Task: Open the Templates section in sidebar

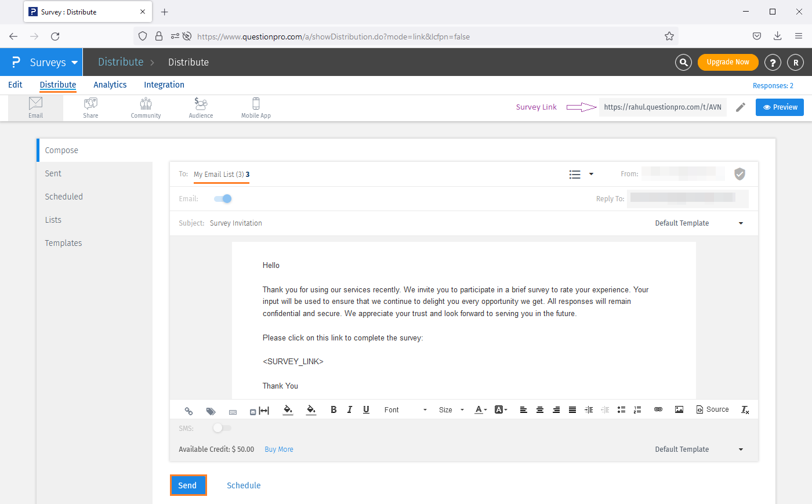Action: (63, 242)
